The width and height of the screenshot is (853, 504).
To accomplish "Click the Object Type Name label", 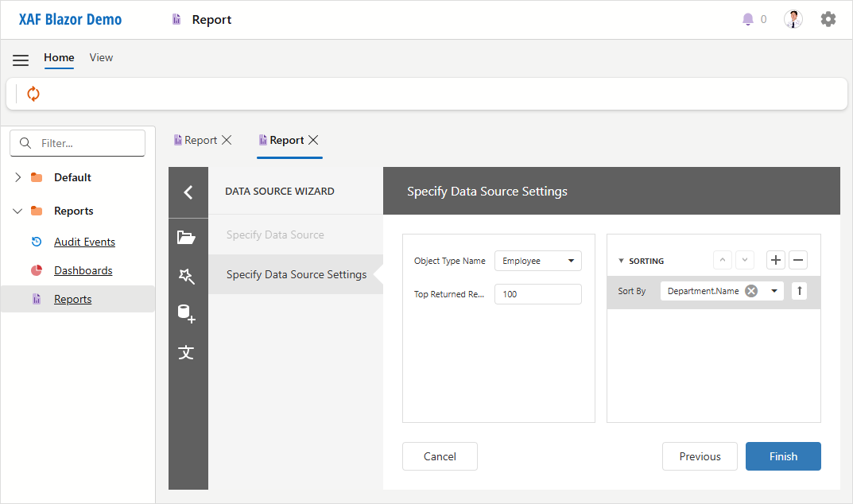I will click(x=449, y=261).
